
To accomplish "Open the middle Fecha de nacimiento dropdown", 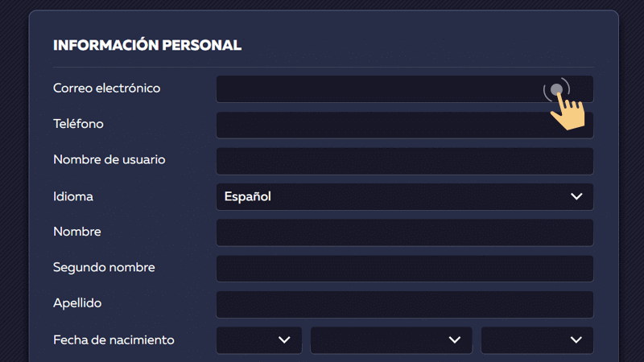I will point(391,340).
